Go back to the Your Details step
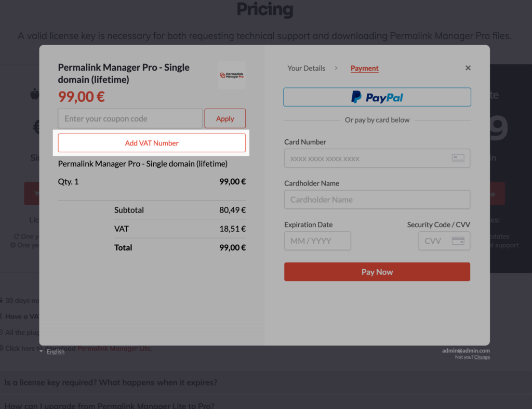The height and width of the screenshot is (409, 532). tap(306, 68)
